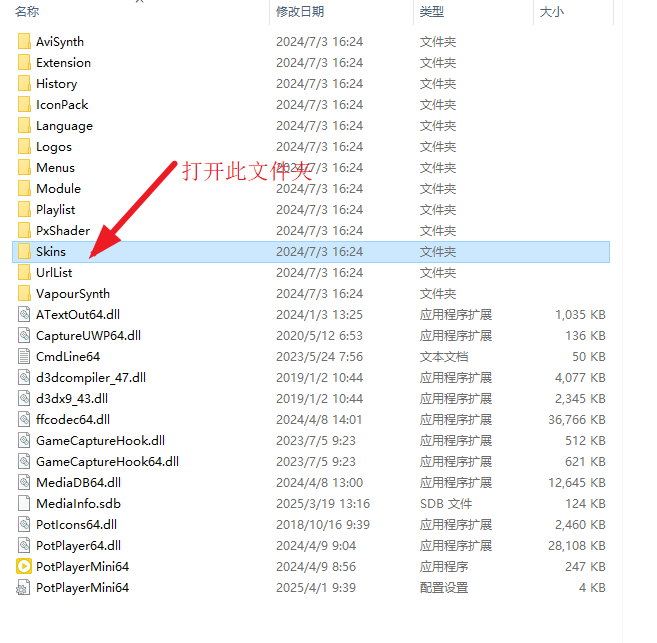Screen dimensions: 657x643
Task: Click the ffcodec64.dll file icon
Action: pyautogui.click(x=24, y=419)
